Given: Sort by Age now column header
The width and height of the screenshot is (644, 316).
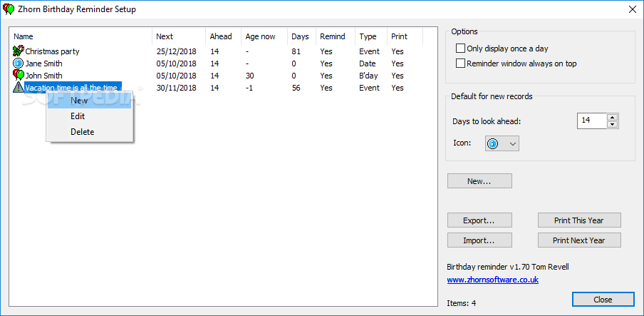Looking at the screenshot, I should (264, 36).
